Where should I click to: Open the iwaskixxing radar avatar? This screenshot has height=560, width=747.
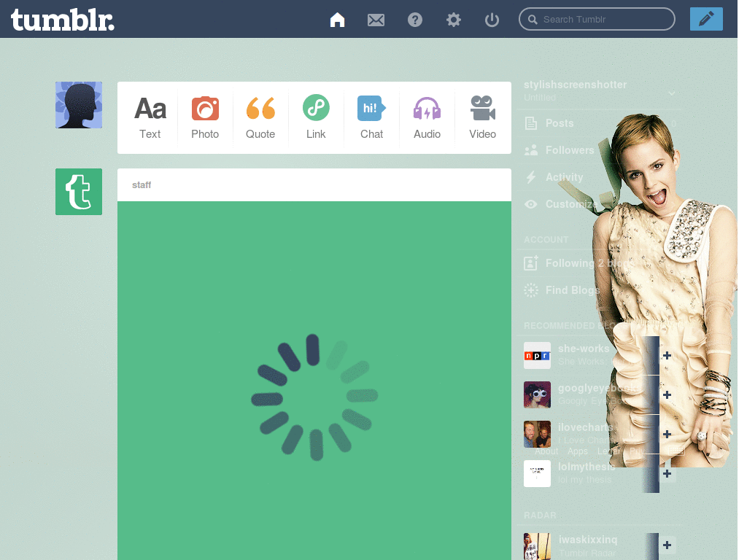(x=537, y=546)
